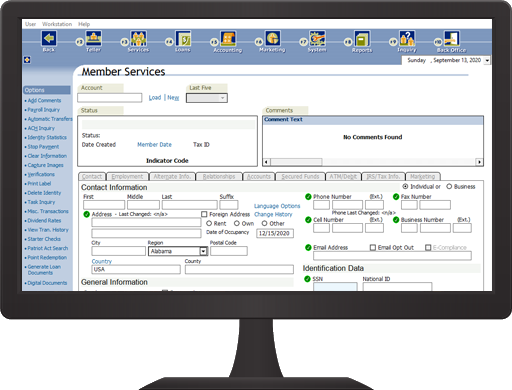Screen dimensions: 512x390
Task: Open the System module icon
Action: click(x=317, y=38)
